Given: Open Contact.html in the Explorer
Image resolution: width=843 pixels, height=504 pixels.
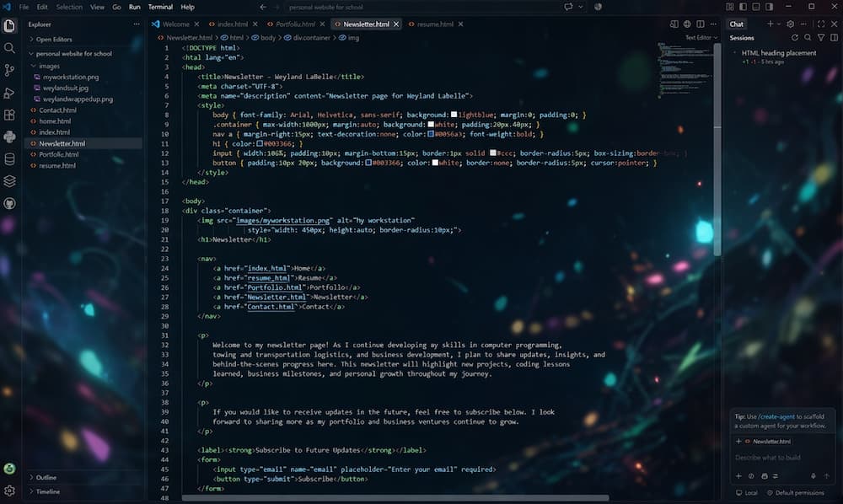Looking at the screenshot, I should pyautogui.click(x=57, y=110).
